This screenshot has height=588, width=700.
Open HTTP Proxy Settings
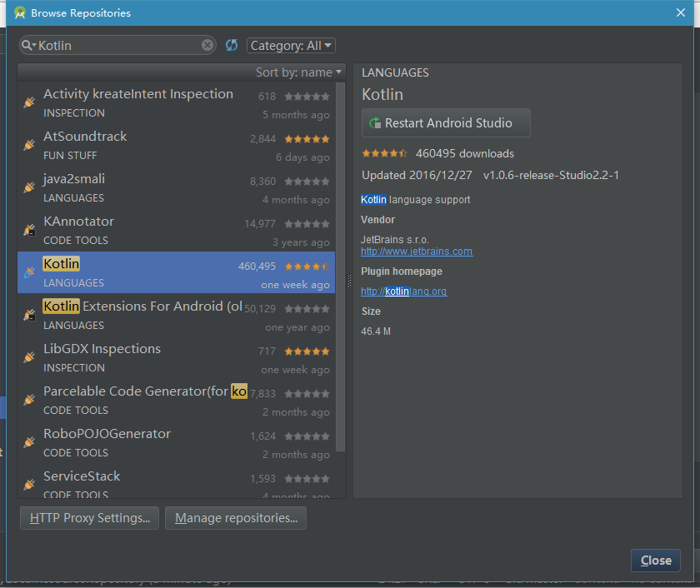89,518
